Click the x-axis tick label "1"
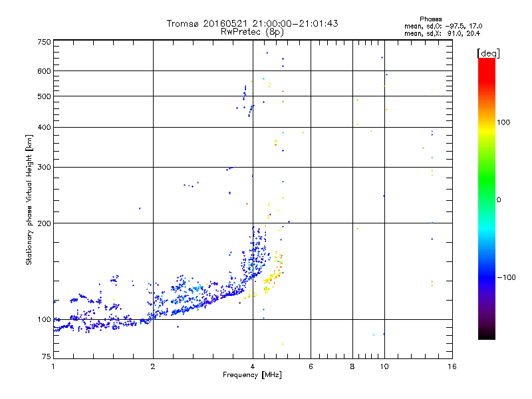The width and height of the screenshot is (532, 399). coord(53,366)
